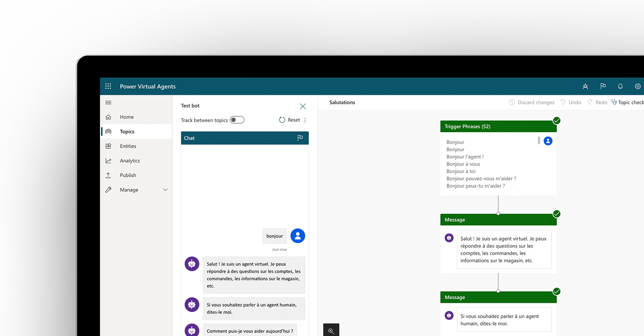
Task: Open the Publish page
Action: point(128,175)
